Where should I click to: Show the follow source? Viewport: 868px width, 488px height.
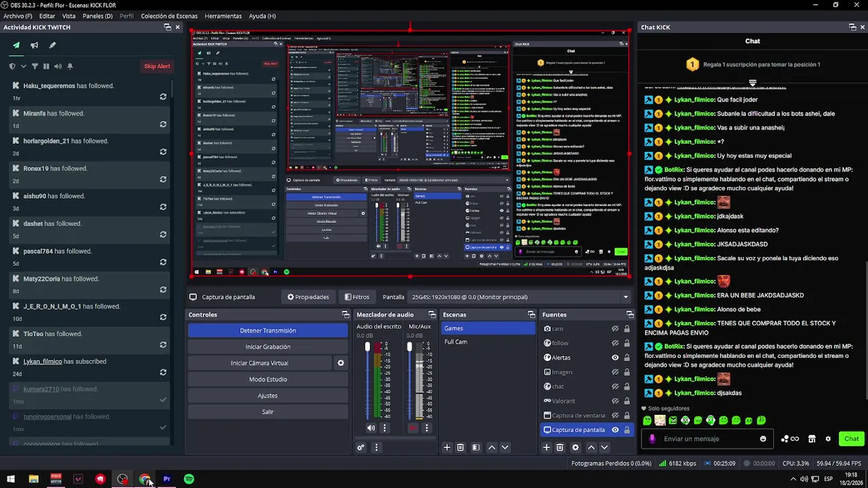click(615, 343)
